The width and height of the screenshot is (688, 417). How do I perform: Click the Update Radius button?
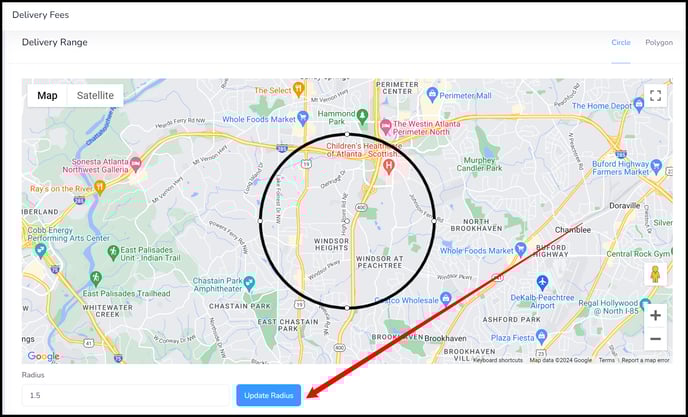pos(269,395)
